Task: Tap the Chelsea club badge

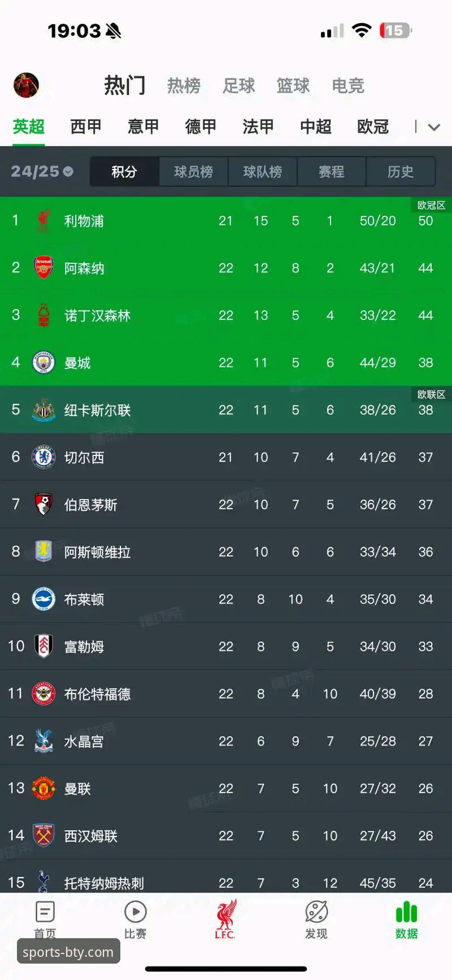Action: coord(44,457)
